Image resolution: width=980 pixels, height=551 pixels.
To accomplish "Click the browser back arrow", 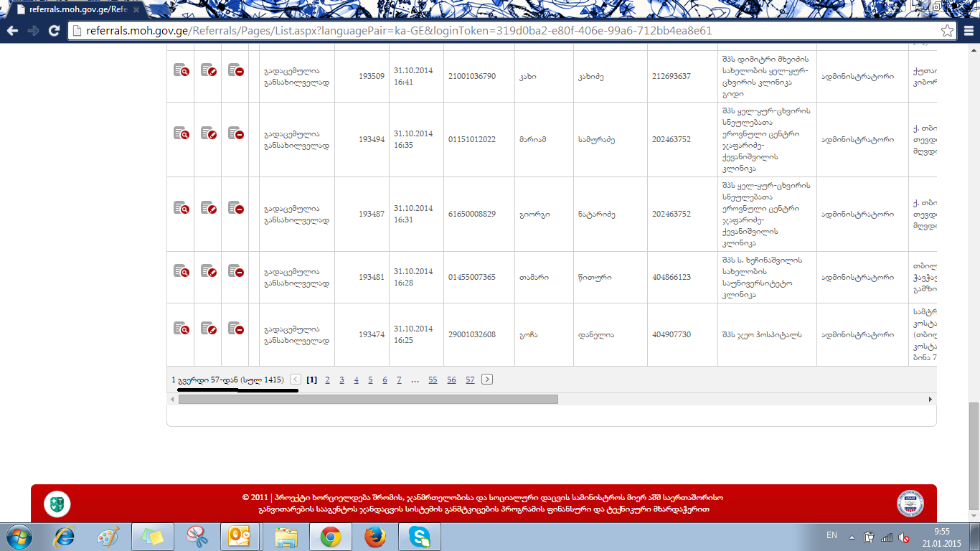I will tap(12, 31).
